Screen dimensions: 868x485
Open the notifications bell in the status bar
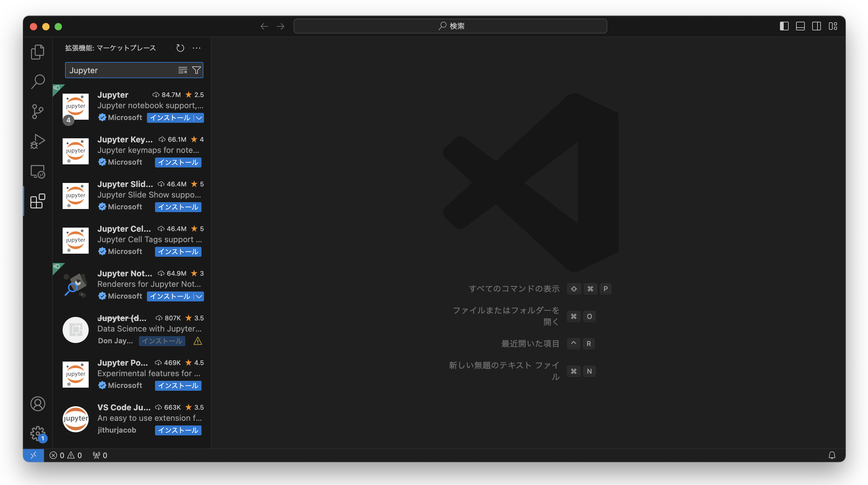point(832,455)
